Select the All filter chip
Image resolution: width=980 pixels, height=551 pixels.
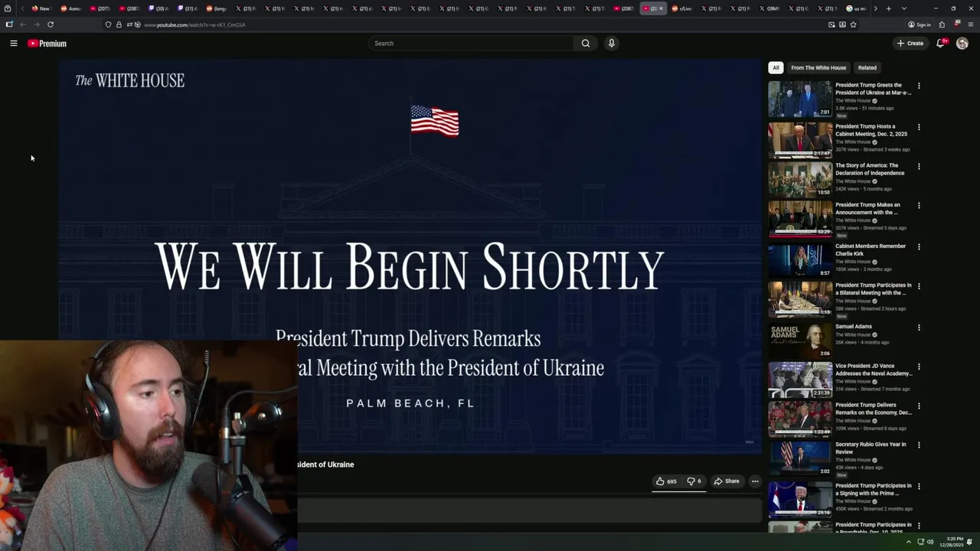tap(776, 67)
